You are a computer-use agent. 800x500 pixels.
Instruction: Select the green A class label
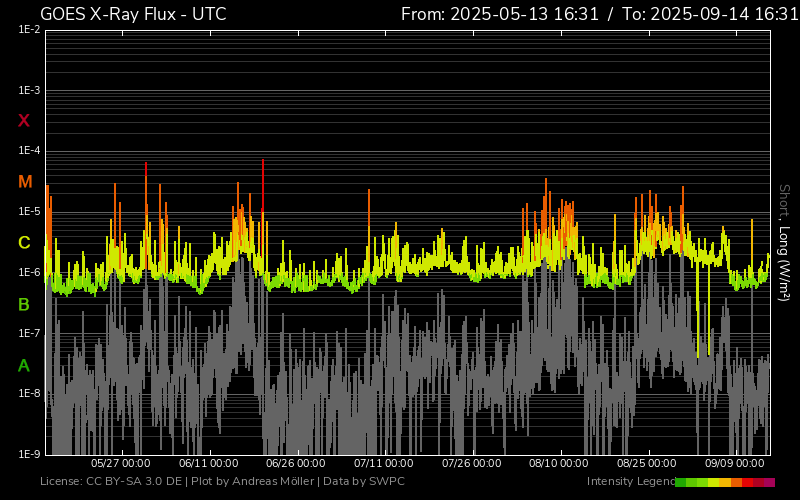(x=24, y=366)
